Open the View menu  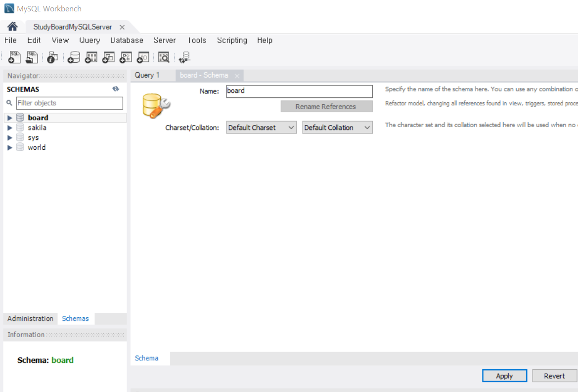(x=60, y=40)
